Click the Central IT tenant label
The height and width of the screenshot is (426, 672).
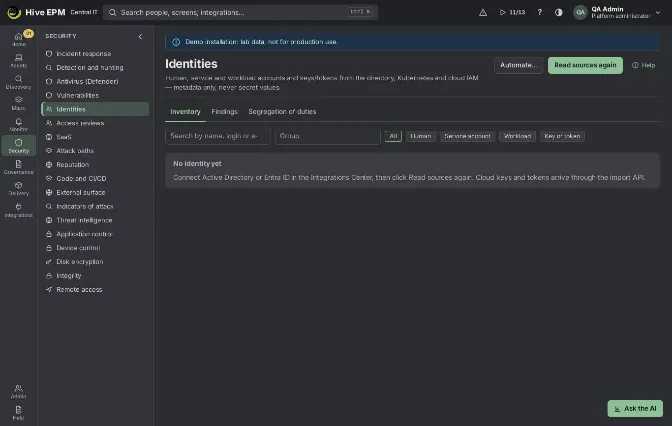click(84, 12)
